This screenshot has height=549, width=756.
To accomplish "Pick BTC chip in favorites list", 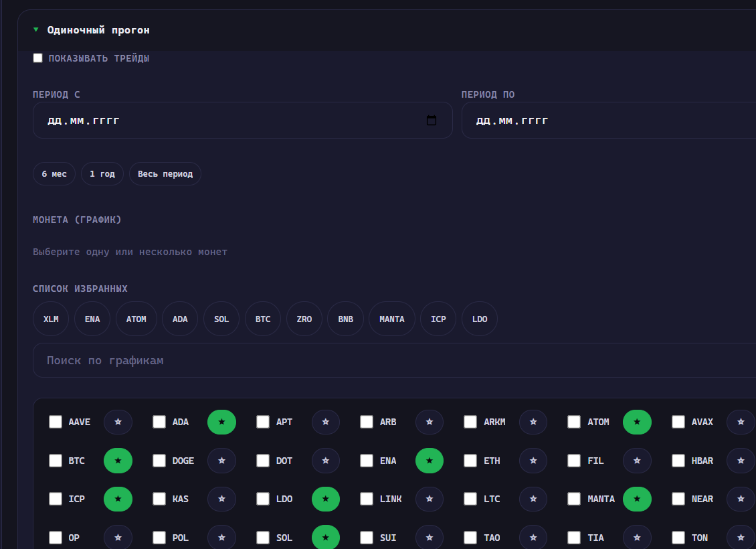I will click(x=263, y=319).
